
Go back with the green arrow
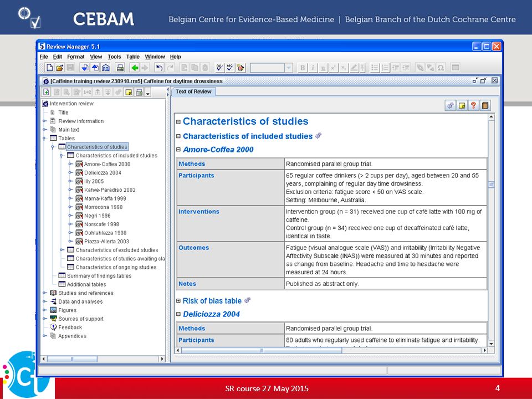tap(135, 68)
